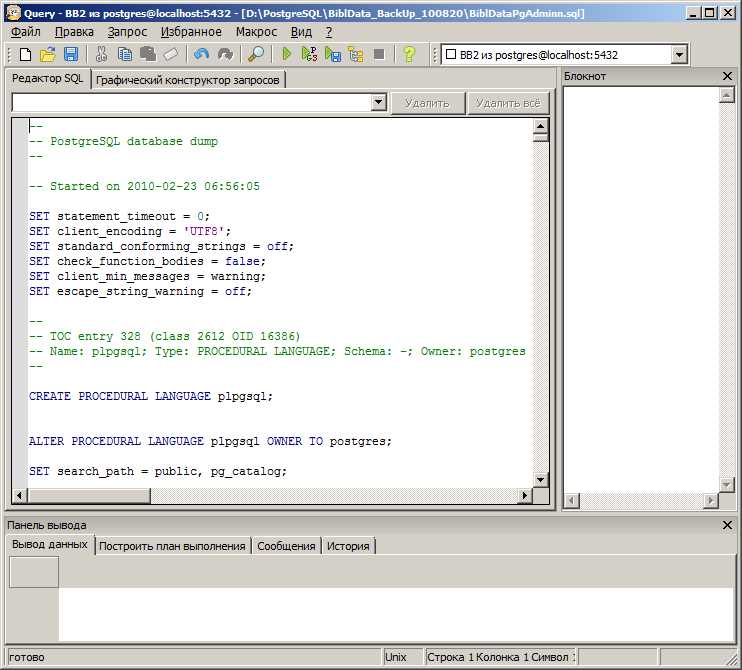Run the query with the green play icon
The height and width of the screenshot is (670, 742).
286,54
